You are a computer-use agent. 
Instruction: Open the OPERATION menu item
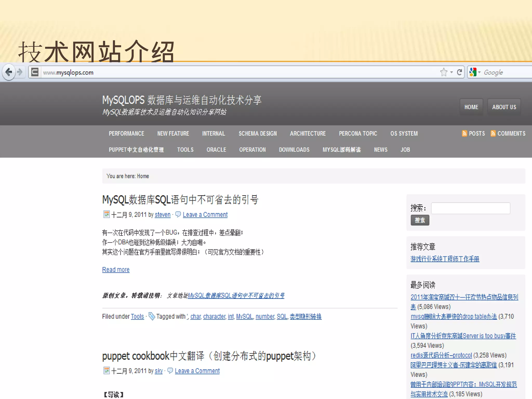pos(252,150)
